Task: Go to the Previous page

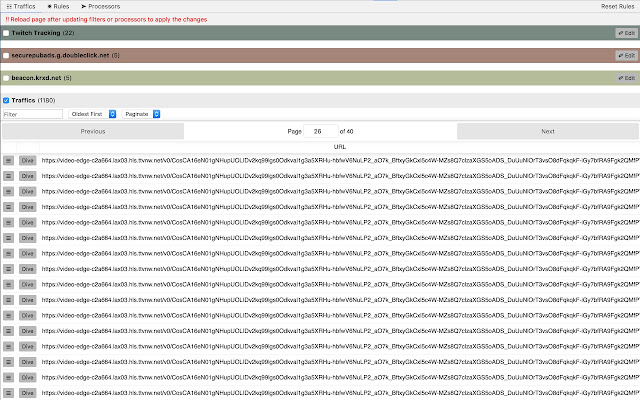Action: [x=93, y=131]
